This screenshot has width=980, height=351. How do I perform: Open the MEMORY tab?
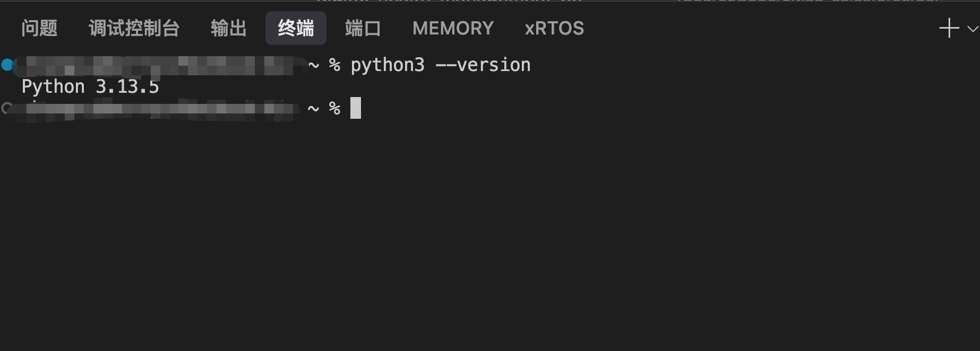coord(453,28)
